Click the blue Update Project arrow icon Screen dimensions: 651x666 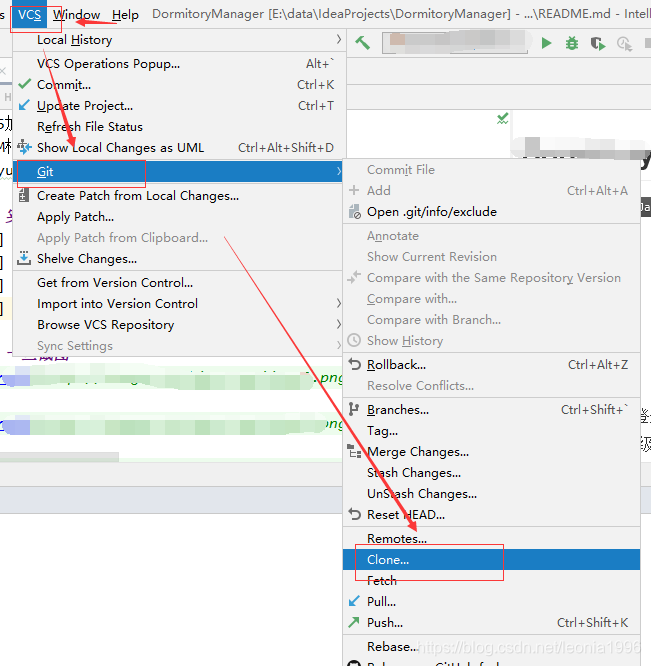coord(24,104)
